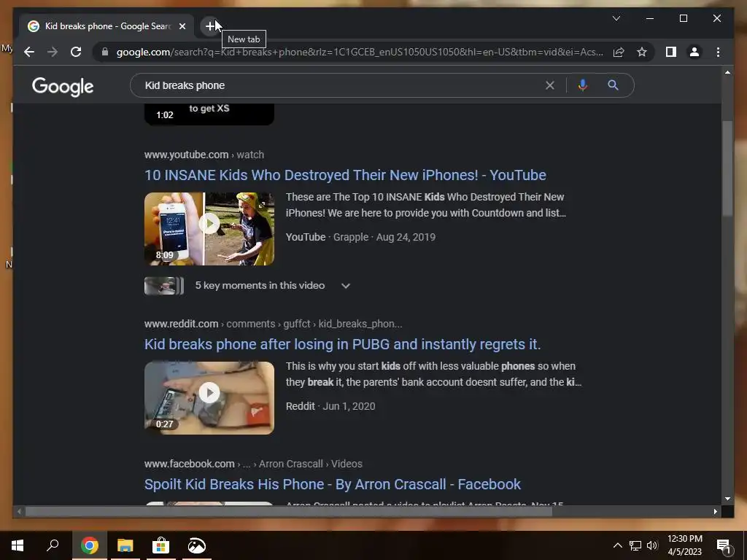Screen dimensions: 747x560
Task: Click www.facebook.com Arron Crascall breadcrumb
Action: pyautogui.click(x=253, y=463)
